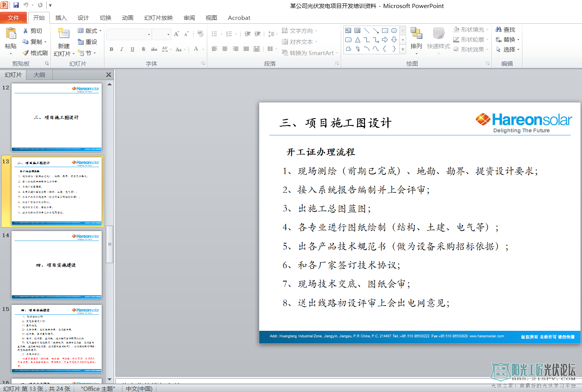This screenshot has height=392, width=582.
Task: Click the Increase Indent icon
Action: (x=257, y=34)
